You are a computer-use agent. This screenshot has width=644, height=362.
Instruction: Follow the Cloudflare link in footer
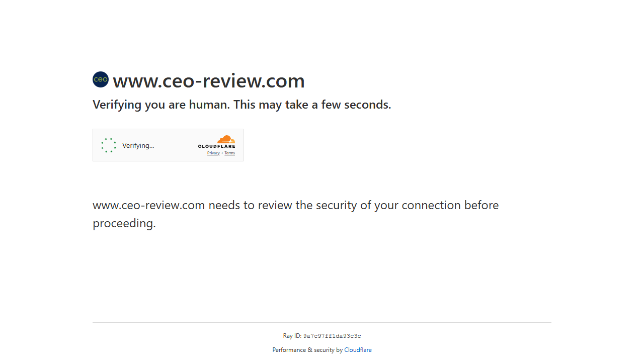pos(358,350)
